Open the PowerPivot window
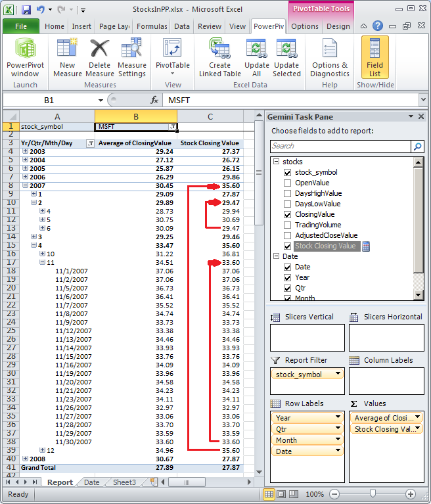The width and height of the screenshot is (431, 504). [25, 58]
